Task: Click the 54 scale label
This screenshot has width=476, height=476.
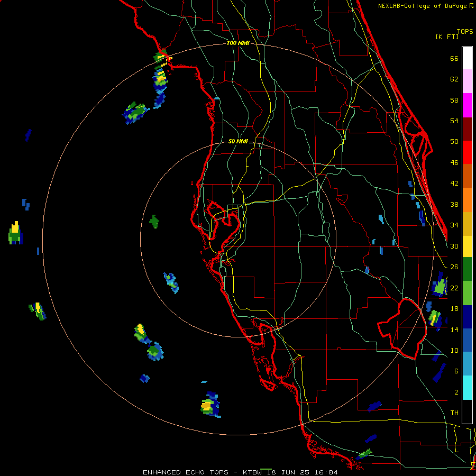Action: click(454, 121)
